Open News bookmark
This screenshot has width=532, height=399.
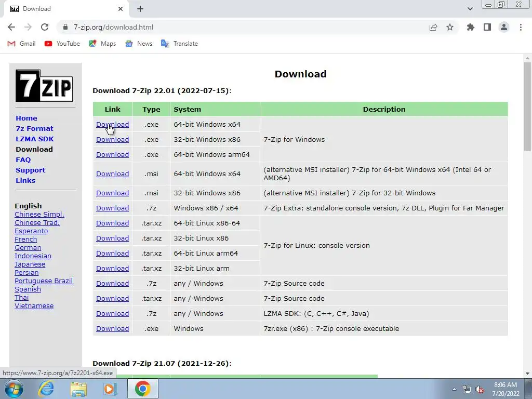[x=138, y=44]
